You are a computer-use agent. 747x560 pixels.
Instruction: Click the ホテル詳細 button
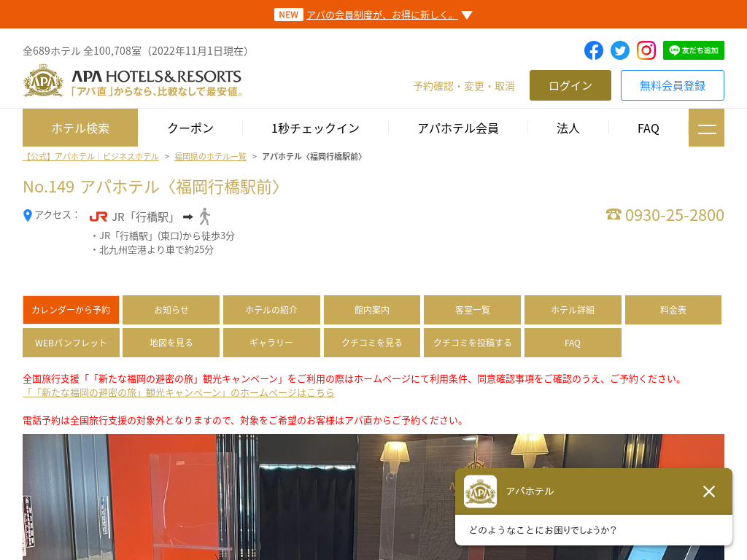(x=573, y=309)
